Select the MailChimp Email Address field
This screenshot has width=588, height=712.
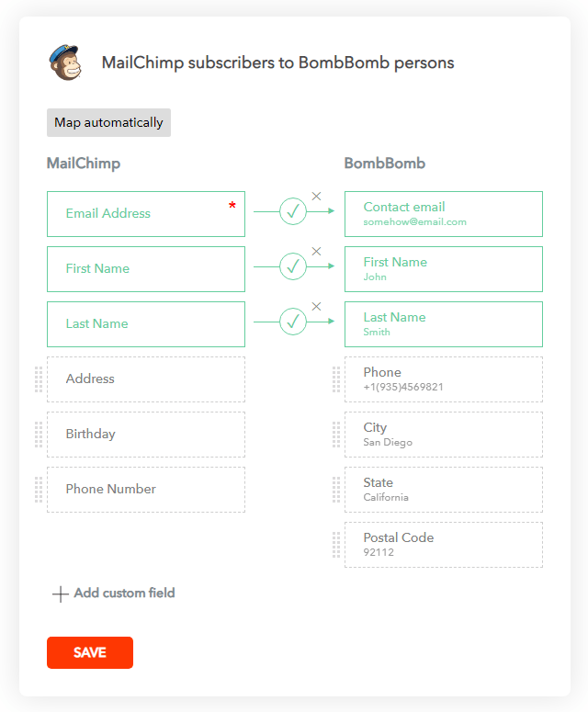(x=145, y=214)
